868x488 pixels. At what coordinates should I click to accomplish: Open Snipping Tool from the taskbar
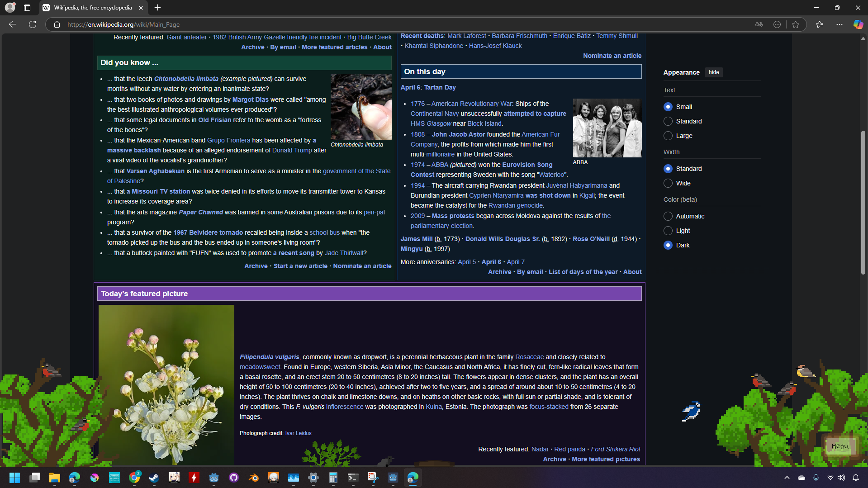[373, 478]
